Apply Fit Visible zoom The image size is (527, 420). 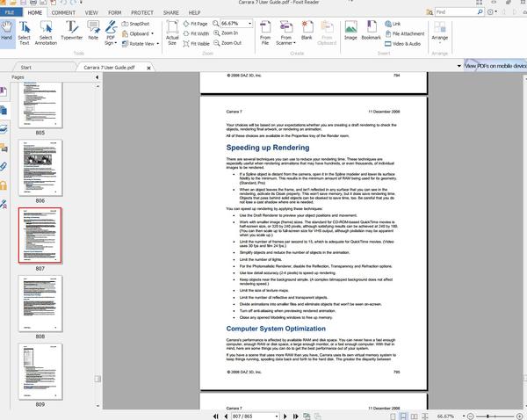click(196, 44)
